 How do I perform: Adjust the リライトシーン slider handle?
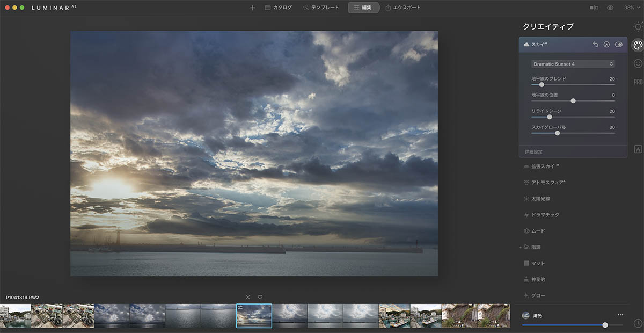tap(550, 117)
